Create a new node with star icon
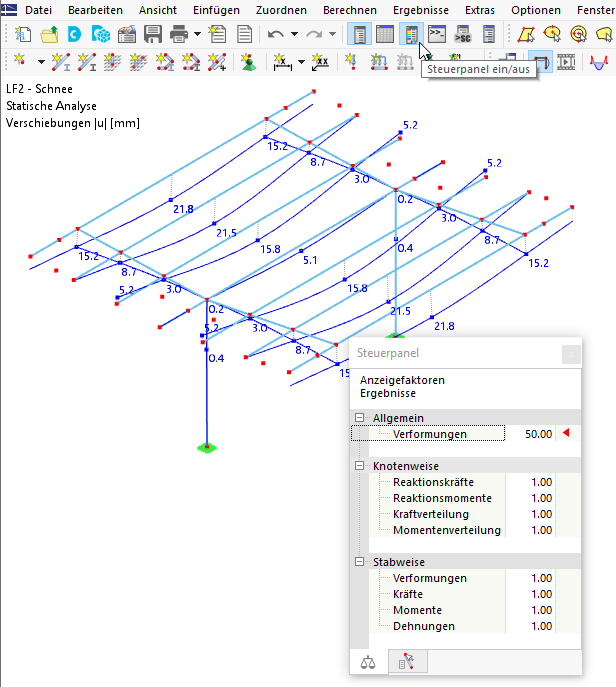Screen dimensions: 616x687 [x=20, y=62]
